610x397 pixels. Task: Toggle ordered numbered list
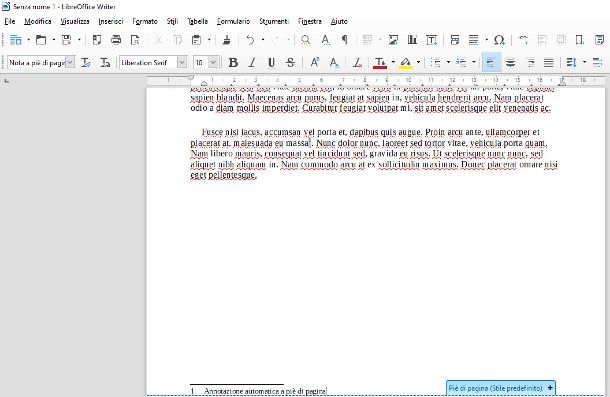point(461,62)
